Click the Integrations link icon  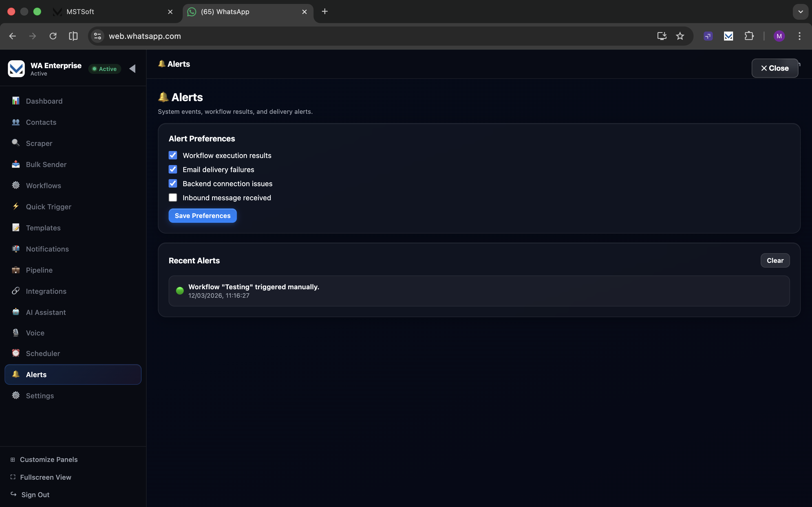pos(16,291)
